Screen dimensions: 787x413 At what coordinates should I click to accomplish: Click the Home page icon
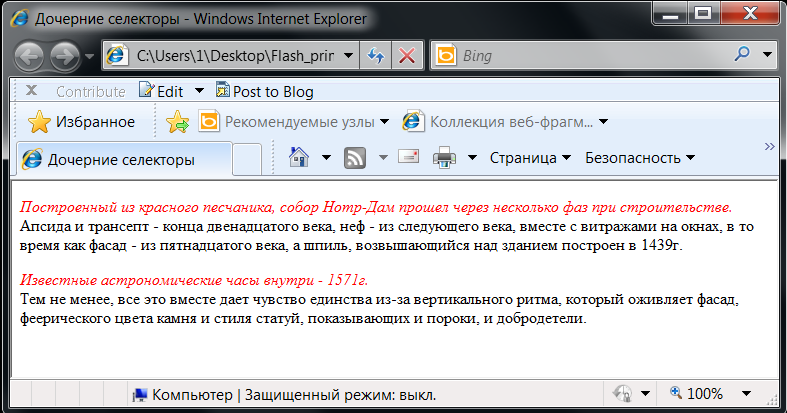tap(299, 158)
